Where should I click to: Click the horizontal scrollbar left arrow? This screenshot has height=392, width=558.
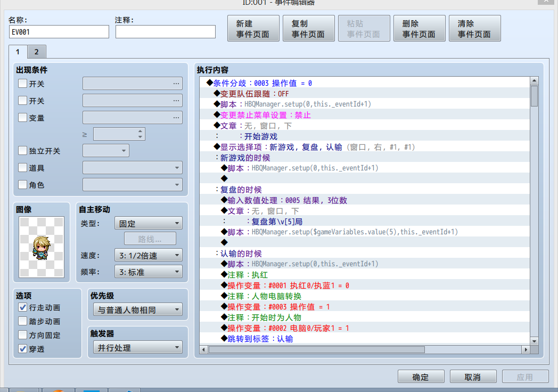[203, 349]
